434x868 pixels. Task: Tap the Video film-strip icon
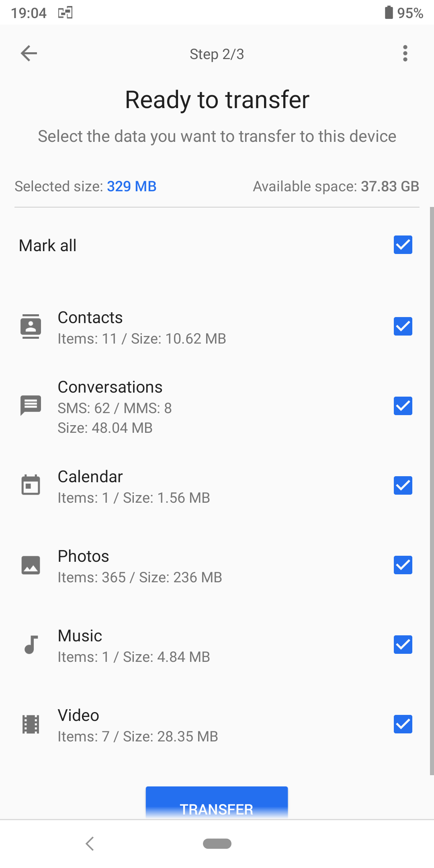tap(31, 724)
